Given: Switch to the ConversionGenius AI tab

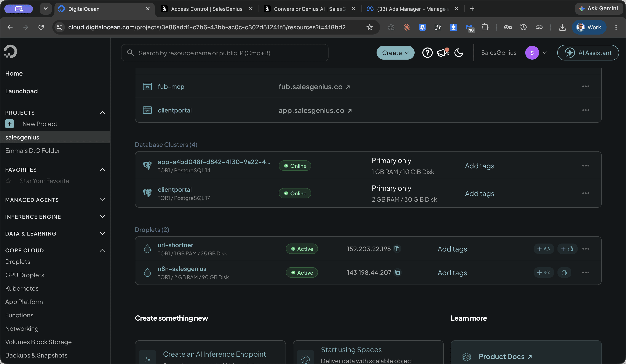Looking at the screenshot, I should (310, 9).
